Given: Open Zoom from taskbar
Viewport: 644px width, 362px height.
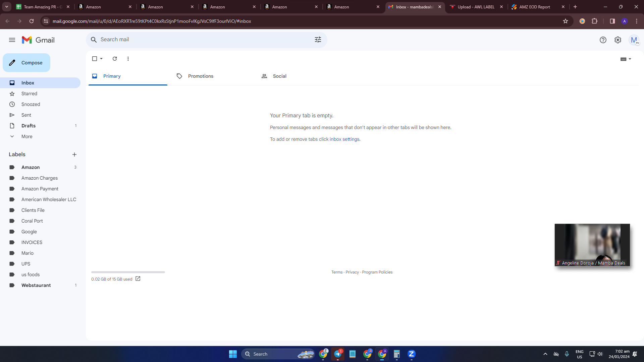Looking at the screenshot, I should [412, 354].
